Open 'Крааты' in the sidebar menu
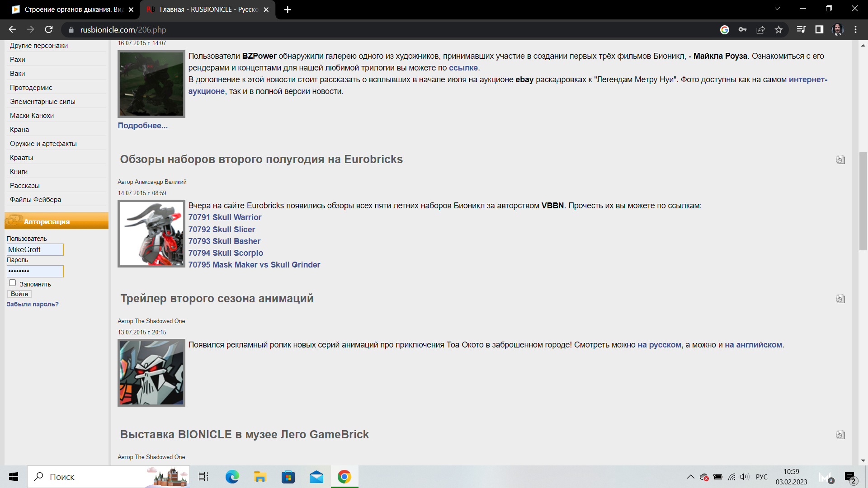This screenshot has width=868, height=488. [22, 158]
